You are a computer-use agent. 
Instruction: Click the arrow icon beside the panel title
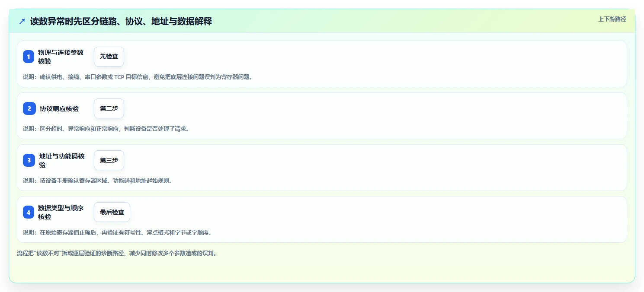tap(22, 21)
